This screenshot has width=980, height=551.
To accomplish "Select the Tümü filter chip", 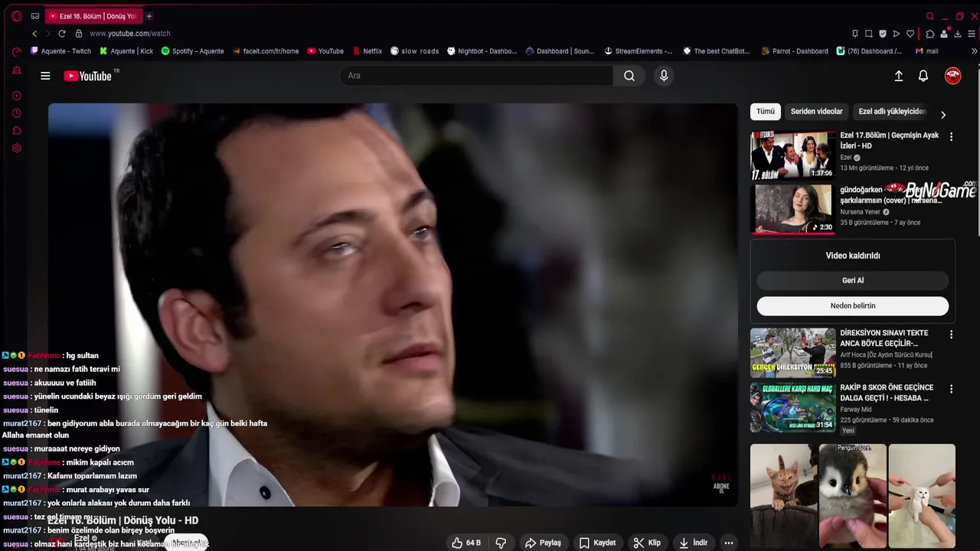I will tap(766, 112).
